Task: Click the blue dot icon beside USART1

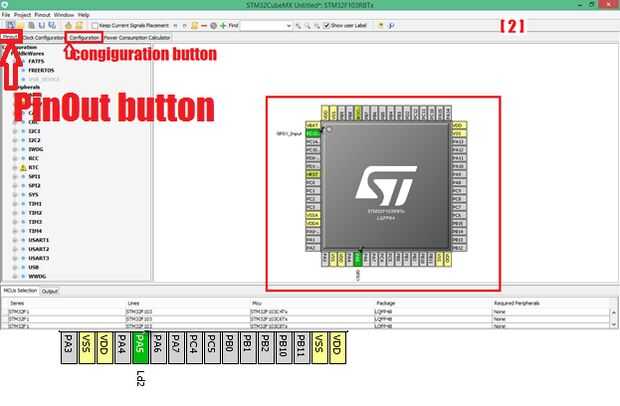Action: click(23, 240)
